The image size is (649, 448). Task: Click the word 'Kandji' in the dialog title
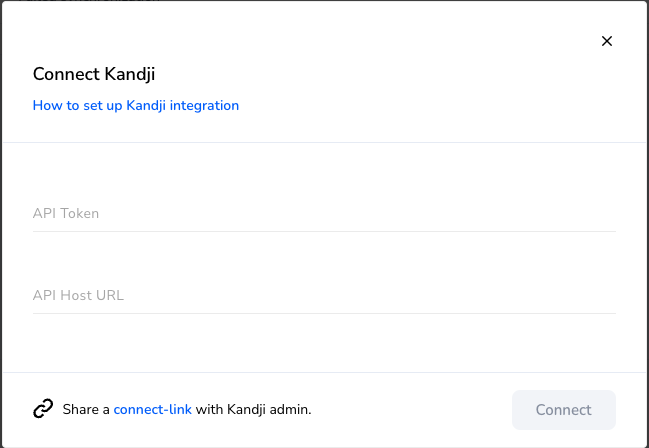tap(130, 75)
